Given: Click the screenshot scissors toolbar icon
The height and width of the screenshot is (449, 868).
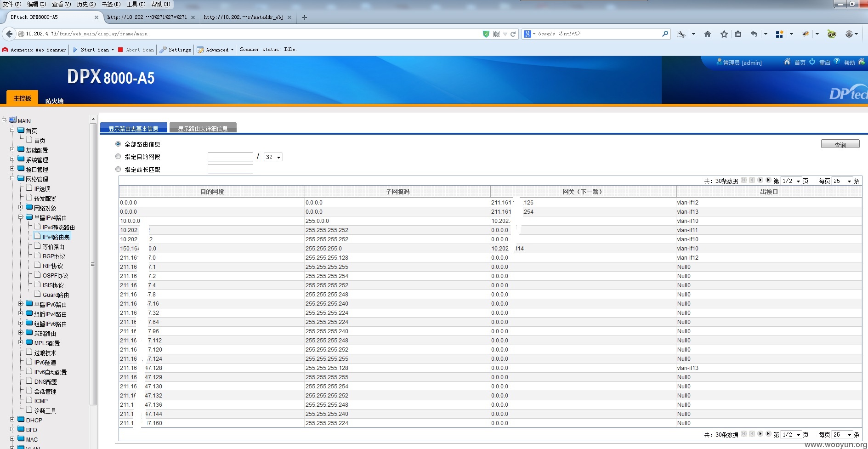Looking at the screenshot, I should point(681,34).
